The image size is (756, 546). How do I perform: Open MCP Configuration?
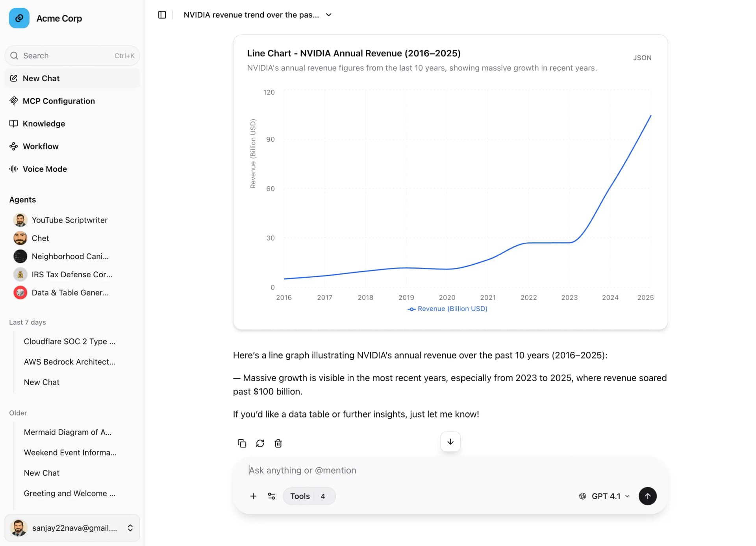point(58,101)
